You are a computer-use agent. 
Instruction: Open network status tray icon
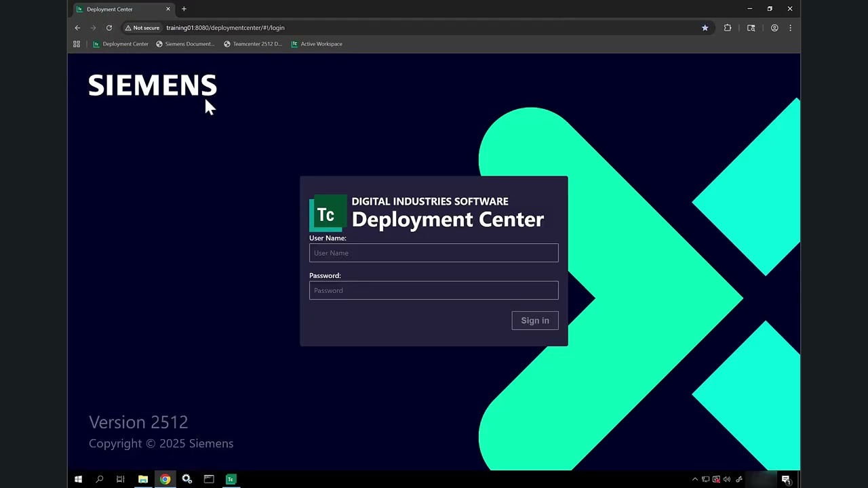coord(705,479)
